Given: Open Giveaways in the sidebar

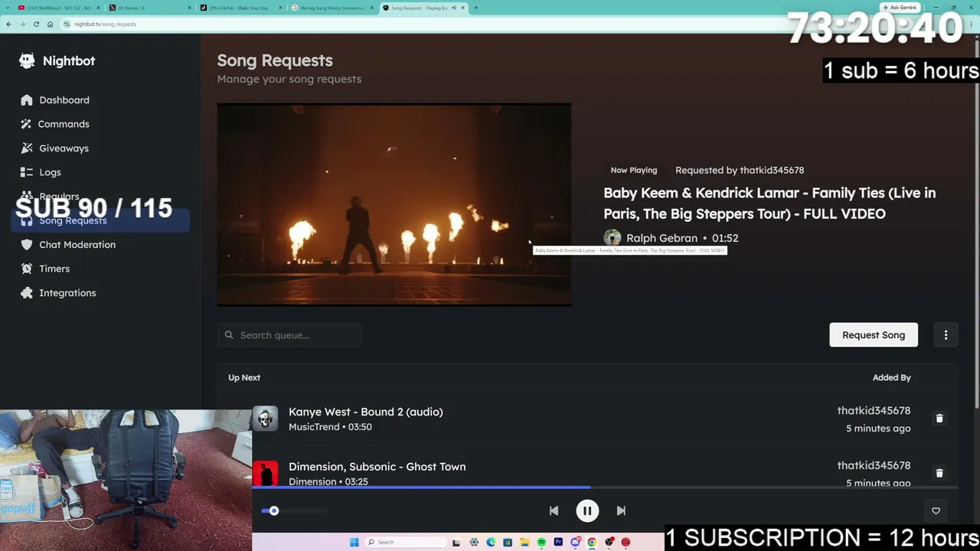Looking at the screenshot, I should pos(64,148).
